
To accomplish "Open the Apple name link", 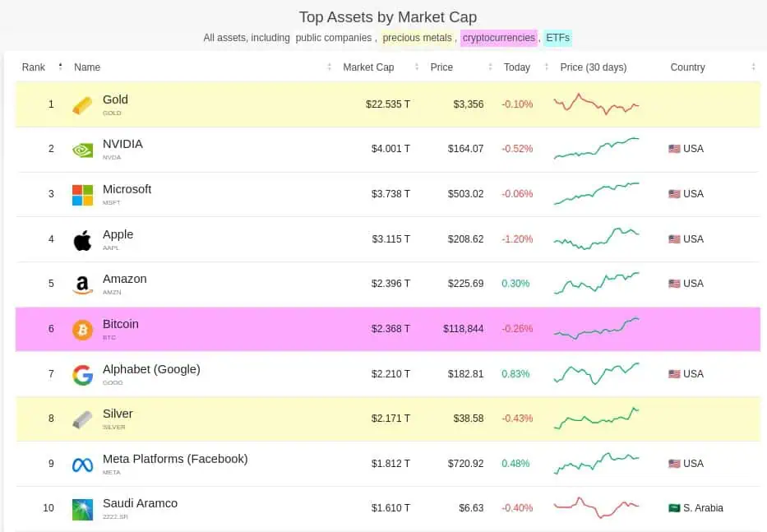I will (x=118, y=234).
